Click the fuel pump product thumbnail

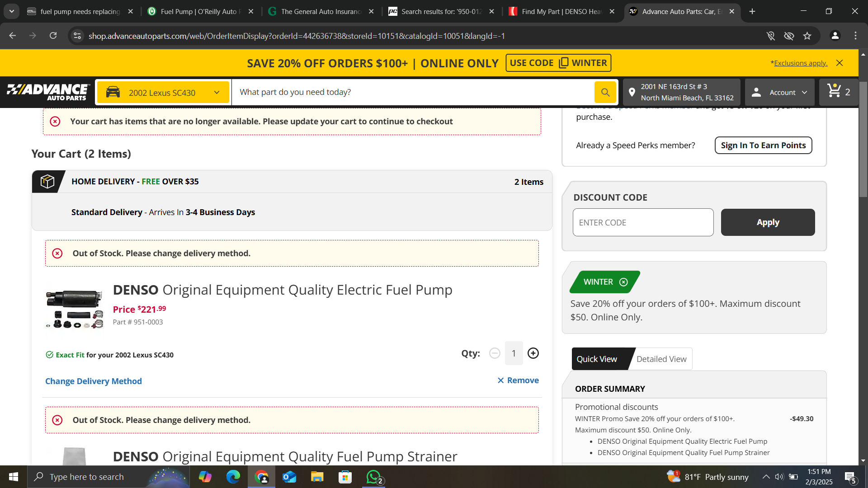(x=75, y=310)
